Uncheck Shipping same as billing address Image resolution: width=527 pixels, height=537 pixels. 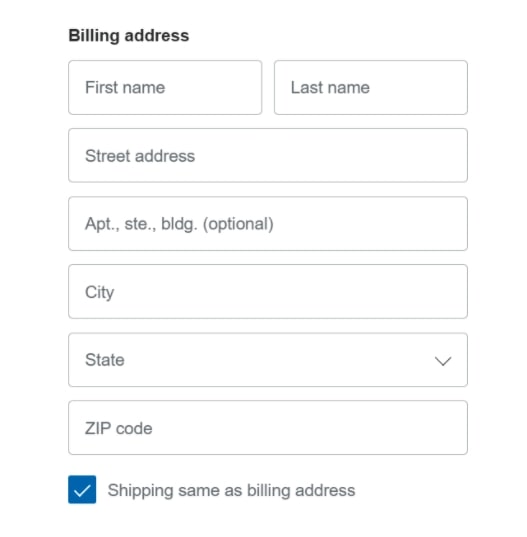[82, 489]
